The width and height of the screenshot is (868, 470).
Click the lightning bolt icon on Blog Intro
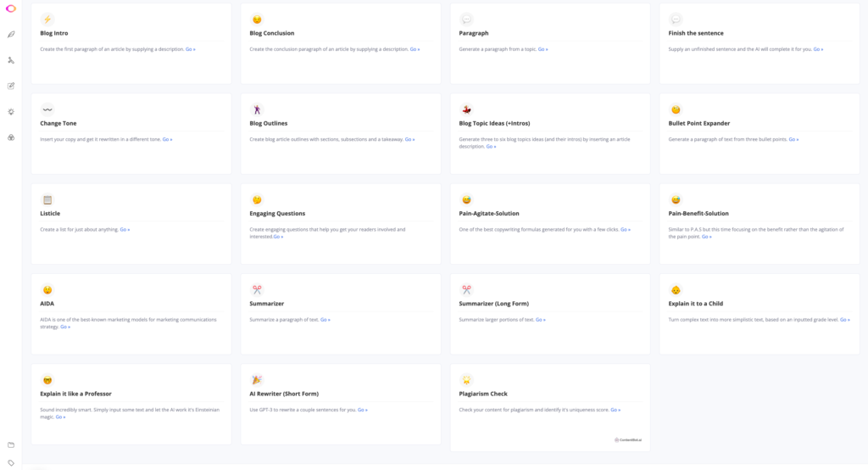(47, 20)
